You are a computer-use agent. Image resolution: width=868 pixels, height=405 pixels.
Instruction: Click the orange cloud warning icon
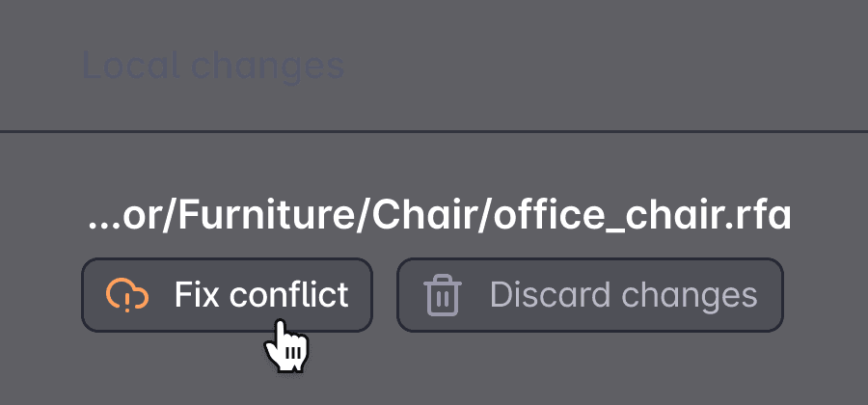click(x=127, y=295)
